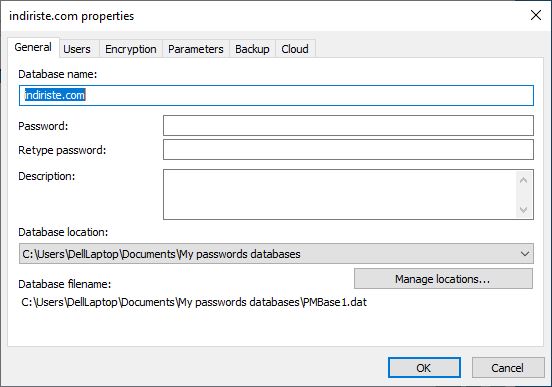
Task: Click the Description scrollbar up arrow
Action: tap(523, 180)
